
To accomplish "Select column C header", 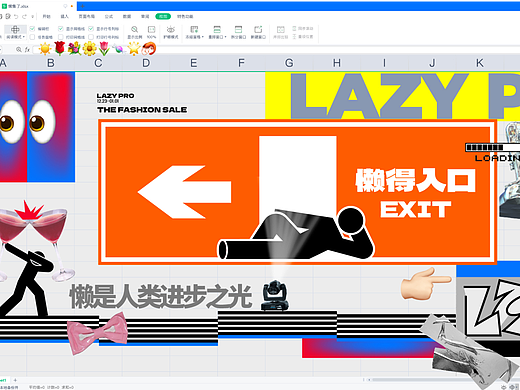I will (x=98, y=63).
